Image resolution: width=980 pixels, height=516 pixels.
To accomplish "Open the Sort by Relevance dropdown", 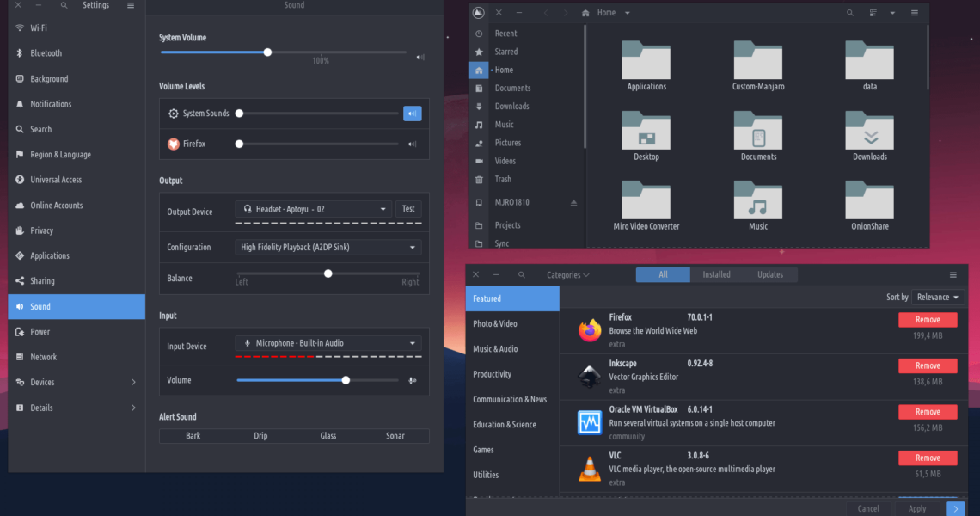I will tap(937, 298).
